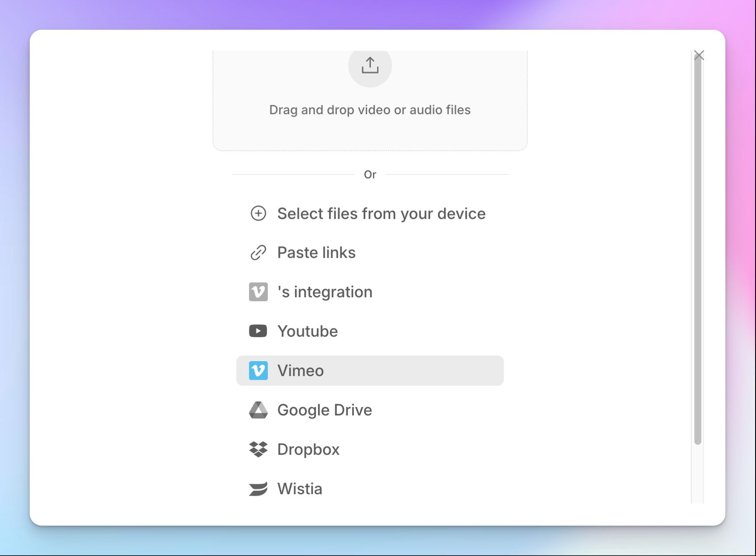Click the blue Vimeo logo icon
Screen dimensions: 756x556
[258, 370]
